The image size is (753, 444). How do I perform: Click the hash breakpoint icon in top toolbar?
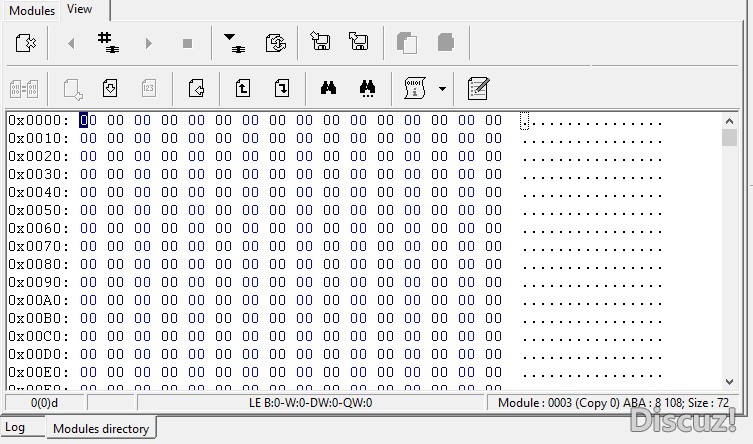pyautogui.click(x=107, y=43)
